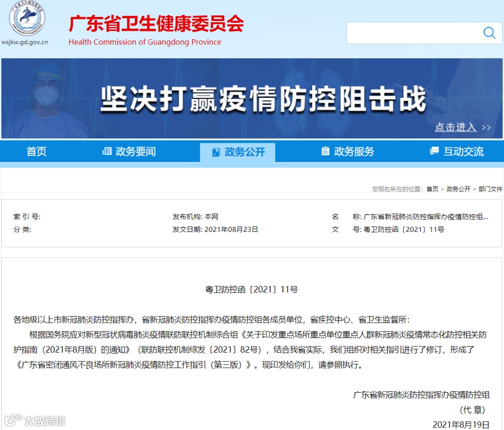This screenshot has width=504, height=430.
Task: Click the Health Commission round logo emblem
Action: (x=27, y=18)
